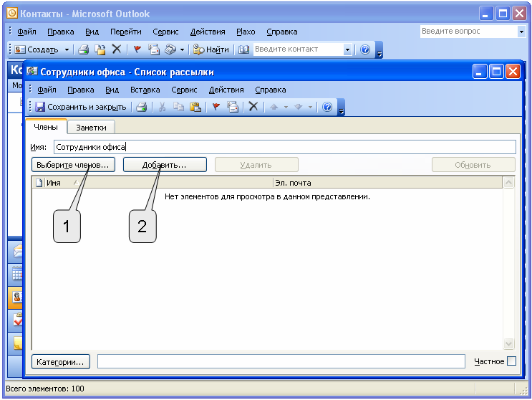The width and height of the screenshot is (532, 400).
Task: Click the Dial phone icon in Outlook toolbar
Action: 170,49
